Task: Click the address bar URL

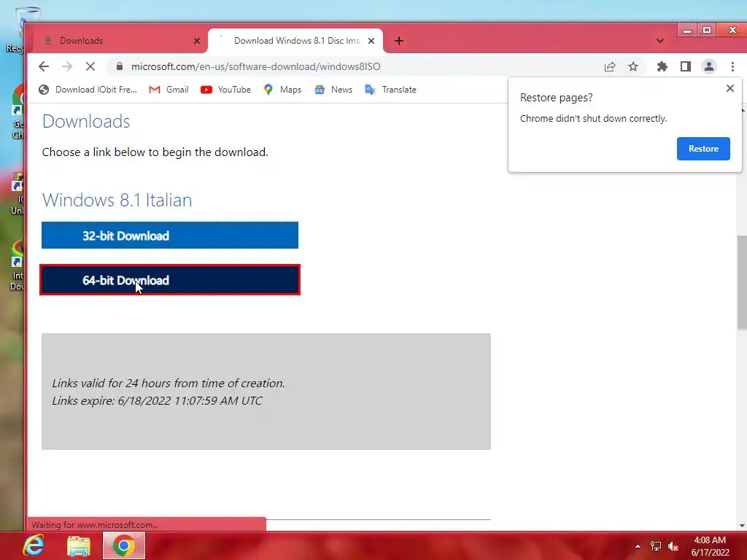Action: [256, 66]
